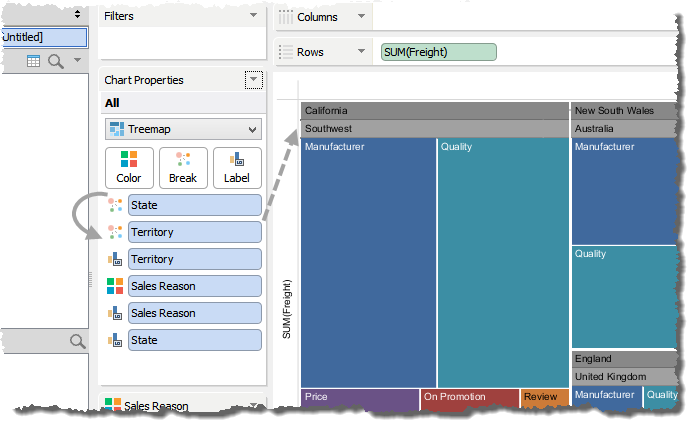Screen dimensions: 695x427
Task: Click the color icon beside the first Sales Reason pill
Action: pyautogui.click(x=115, y=286)
